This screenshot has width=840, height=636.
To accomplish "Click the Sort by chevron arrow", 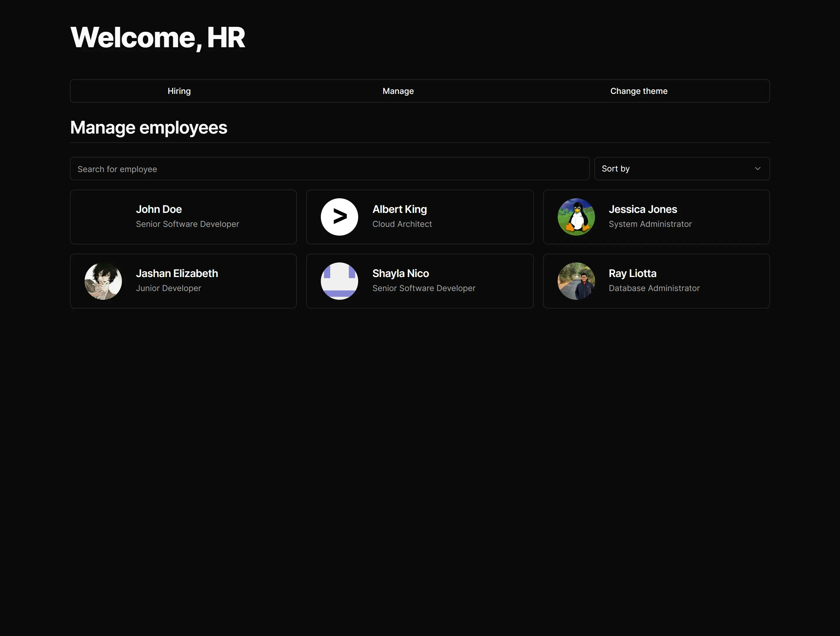I will pos(758,168).
